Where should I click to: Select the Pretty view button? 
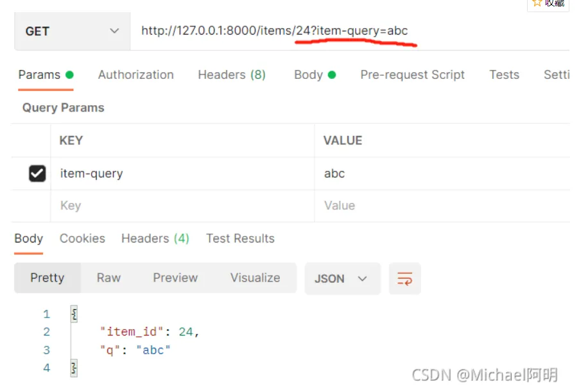(48, 278)
